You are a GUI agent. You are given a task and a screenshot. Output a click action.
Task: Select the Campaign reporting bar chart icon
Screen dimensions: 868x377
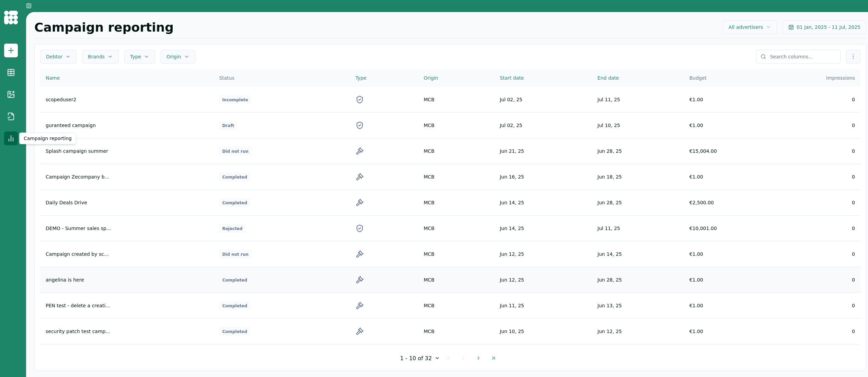point(11,138)
